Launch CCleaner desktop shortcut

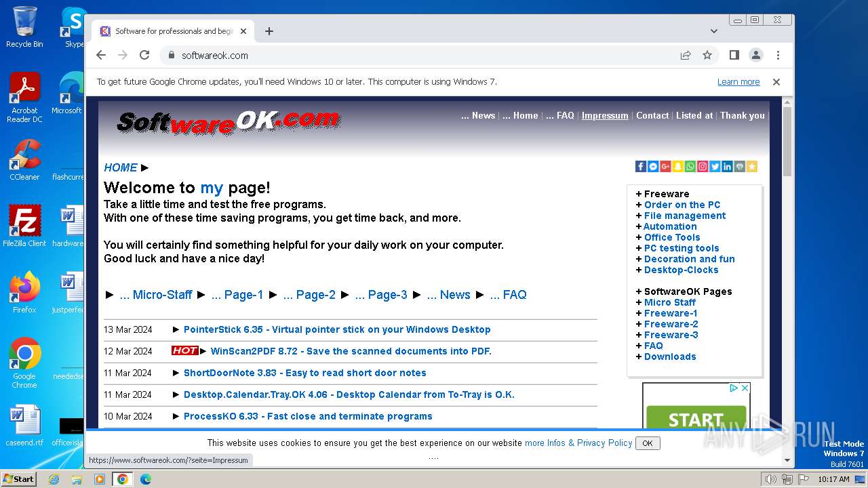coord(24,160)
